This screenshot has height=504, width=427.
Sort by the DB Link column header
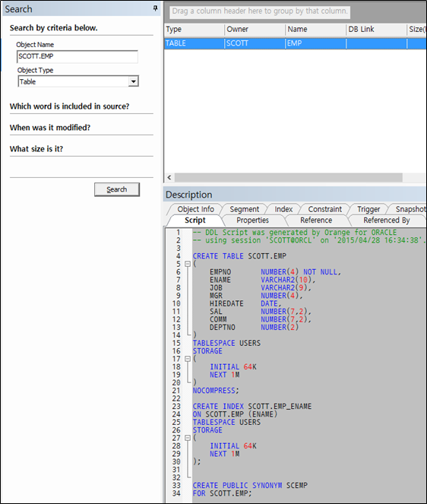click(376, 29)
